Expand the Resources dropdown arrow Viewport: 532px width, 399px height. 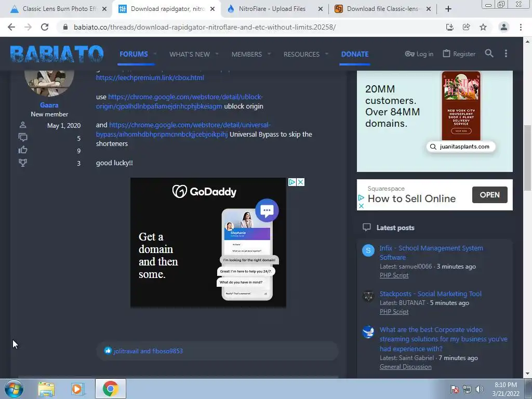pyautogui.click(x=326, y=54)
